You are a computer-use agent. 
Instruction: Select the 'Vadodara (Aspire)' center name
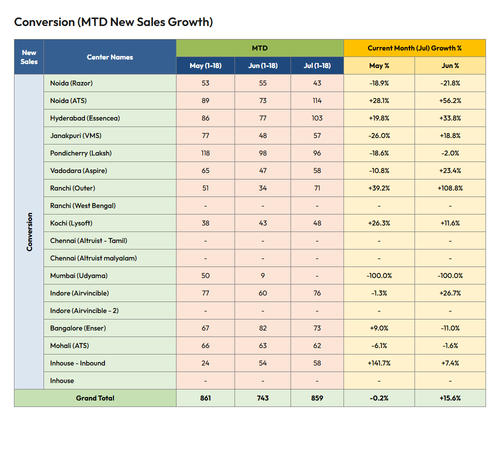coord(79,171)
